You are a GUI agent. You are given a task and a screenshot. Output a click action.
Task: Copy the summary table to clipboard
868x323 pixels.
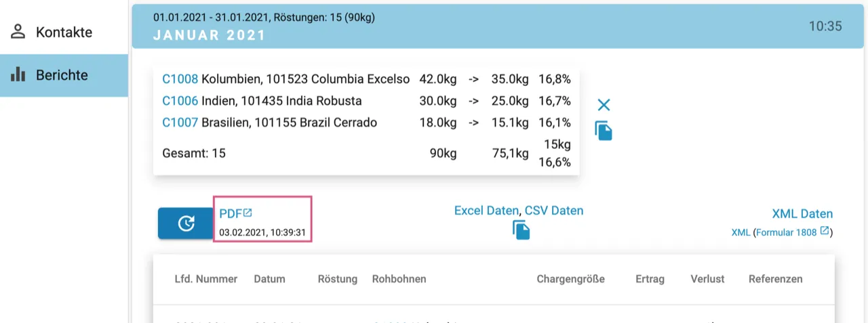(604, 131)
